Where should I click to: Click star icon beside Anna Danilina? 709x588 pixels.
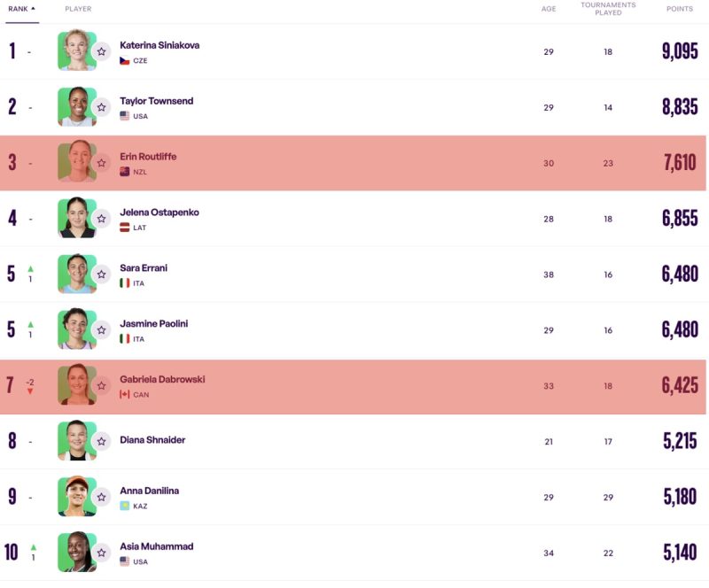pos(101,497)
